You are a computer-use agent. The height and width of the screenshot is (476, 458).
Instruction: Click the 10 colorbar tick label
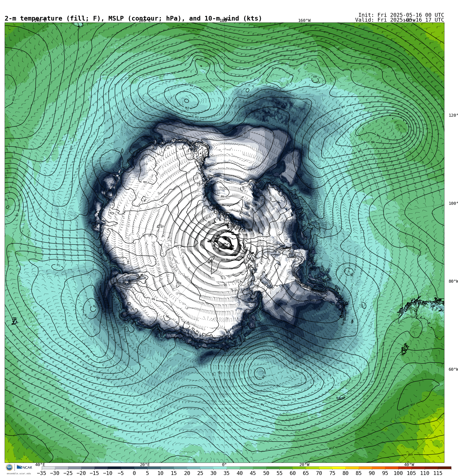161,473
